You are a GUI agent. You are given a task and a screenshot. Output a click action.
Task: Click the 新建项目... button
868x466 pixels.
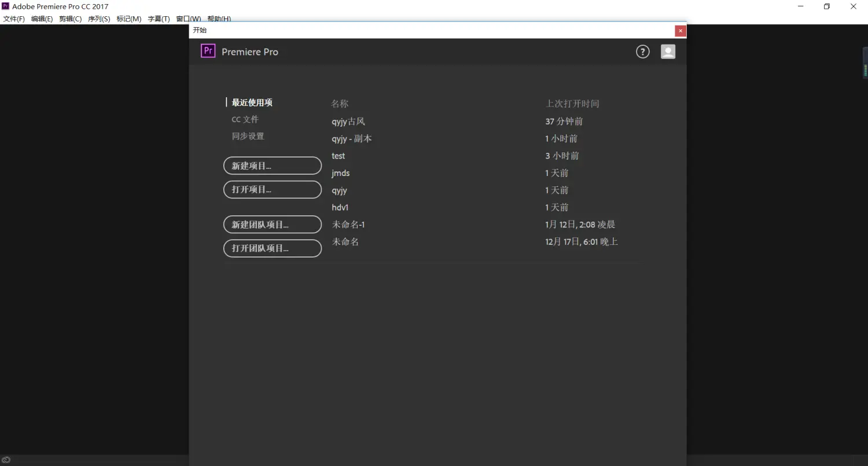click(273, 166)
